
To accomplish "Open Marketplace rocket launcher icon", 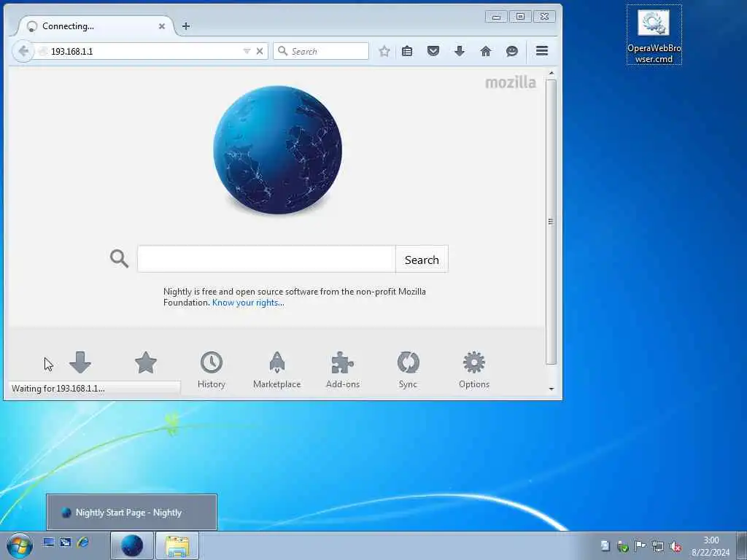I will 276,370.
